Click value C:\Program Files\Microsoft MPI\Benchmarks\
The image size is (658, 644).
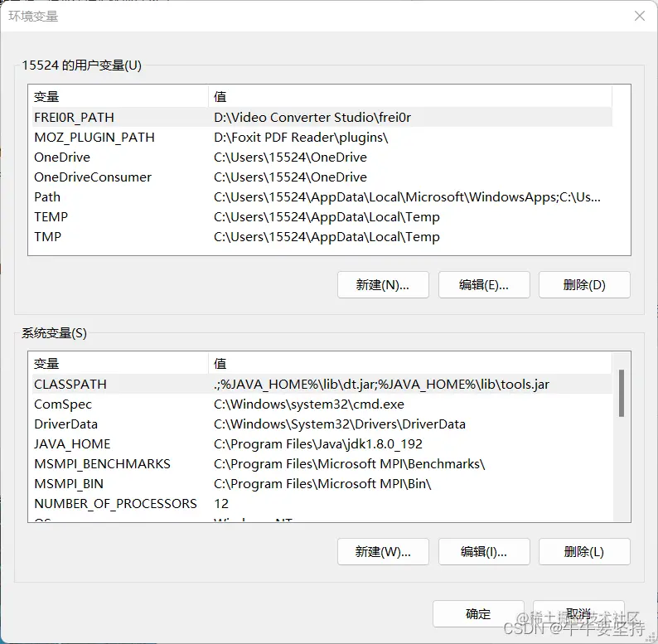[349, 464]
